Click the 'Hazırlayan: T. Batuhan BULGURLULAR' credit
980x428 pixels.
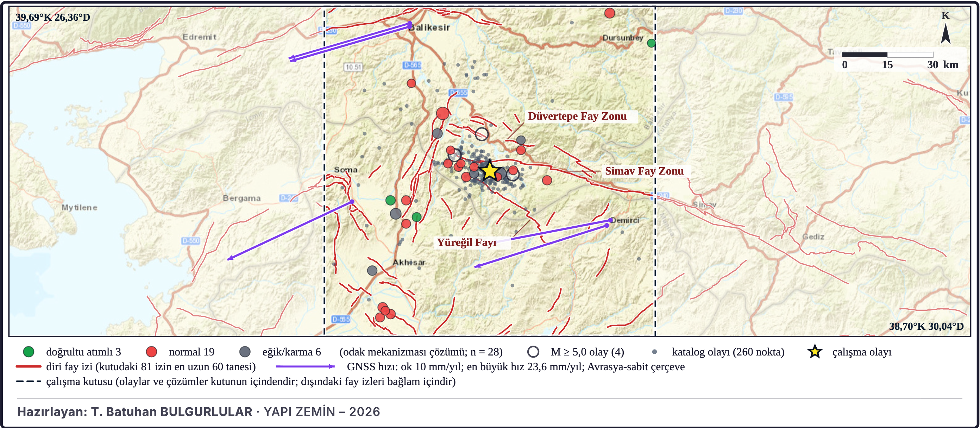(x=135, y=412)
